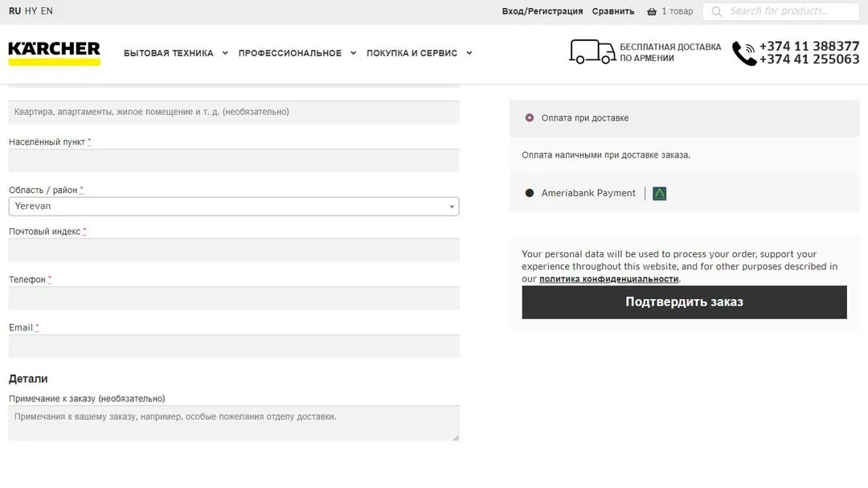Click the delivery truck icon
This screenshot has width=868, height=488.
pyautogui.click(x=592, y=51)
